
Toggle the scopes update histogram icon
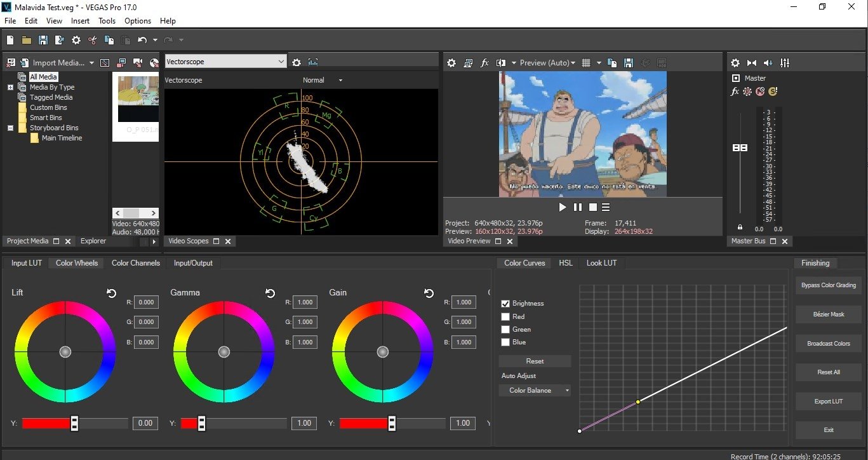[313, 62]
